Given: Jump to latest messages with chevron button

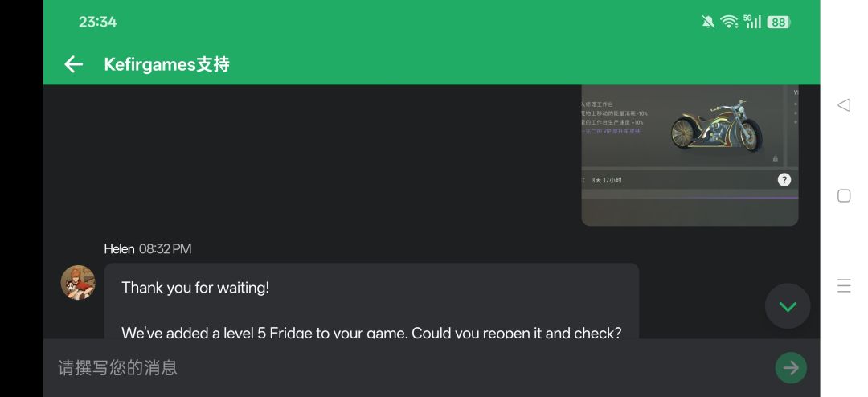Looking at the screenshot, I should (788, 306).
